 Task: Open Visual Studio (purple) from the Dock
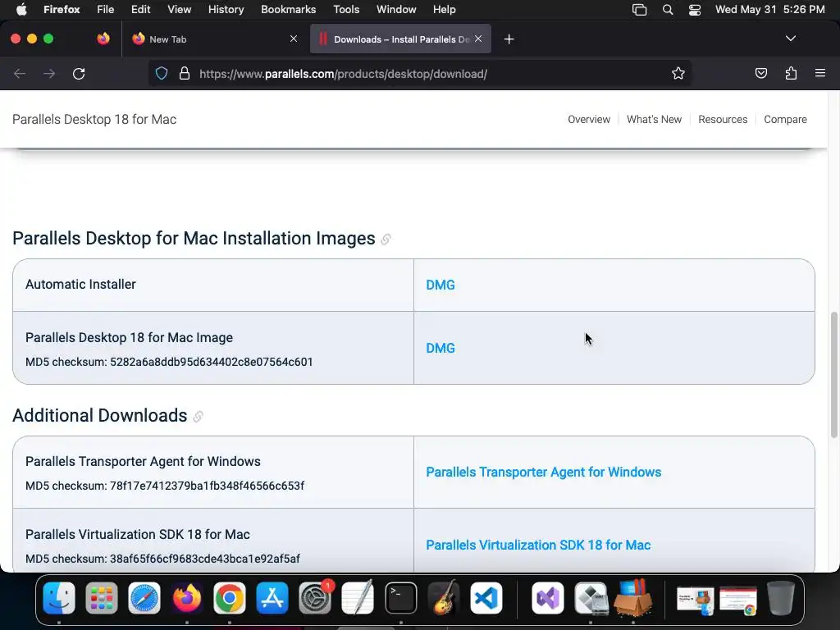tap(547, 598)
